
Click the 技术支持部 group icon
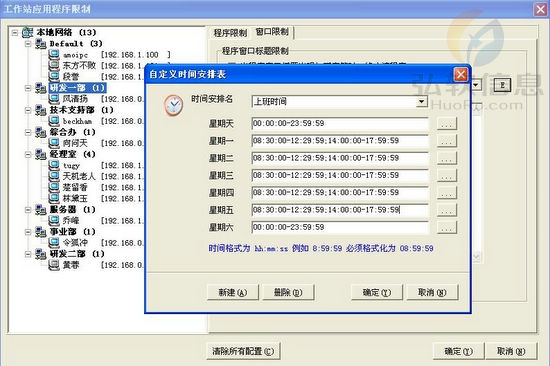pos(41,110)
